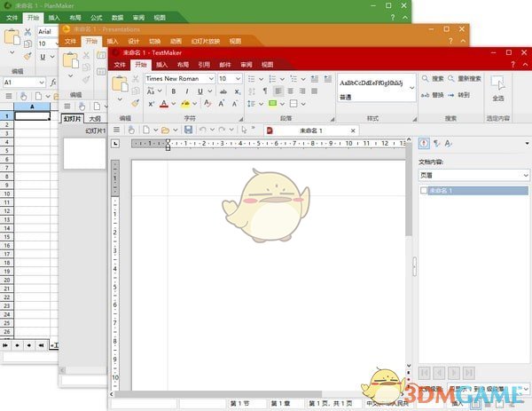
Task: Toggle Bold formatting in TextMaker
Action: pos(174,91)
